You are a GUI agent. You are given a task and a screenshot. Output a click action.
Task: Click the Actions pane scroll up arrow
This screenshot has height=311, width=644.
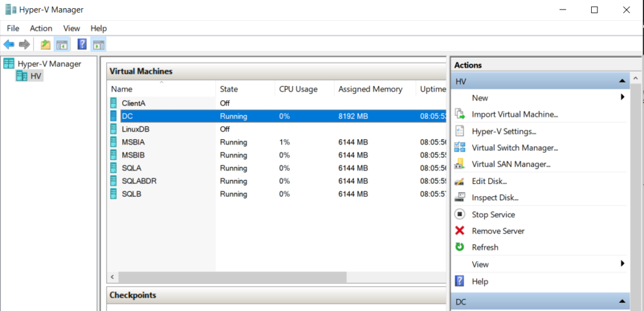tap(636, 78)
